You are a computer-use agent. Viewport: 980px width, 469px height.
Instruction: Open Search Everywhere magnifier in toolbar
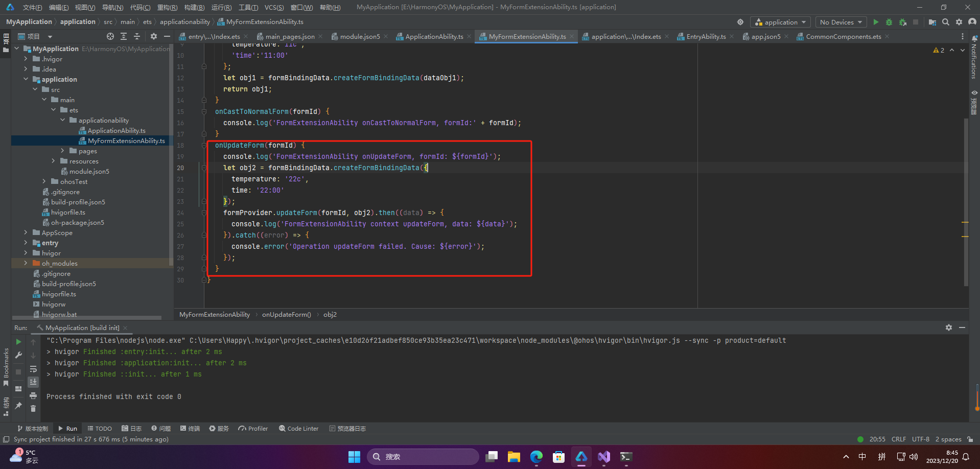[946, 22]
